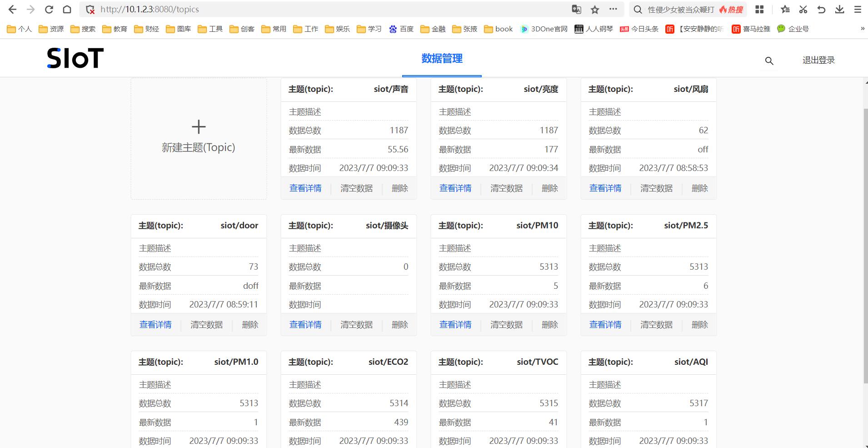Open the 3DOne官网 bookmark
This screenshot has height=448, width=868.
[x=544, y=29]
